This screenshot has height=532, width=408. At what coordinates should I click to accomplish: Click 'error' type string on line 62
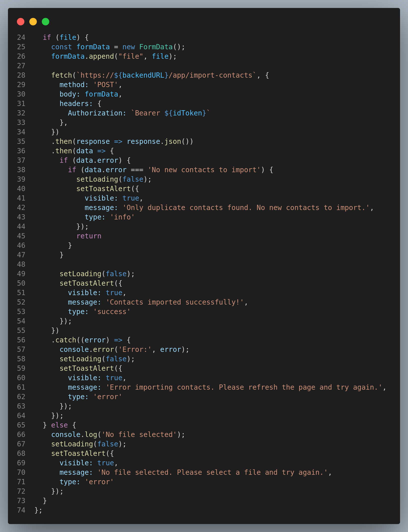[108, 397]
